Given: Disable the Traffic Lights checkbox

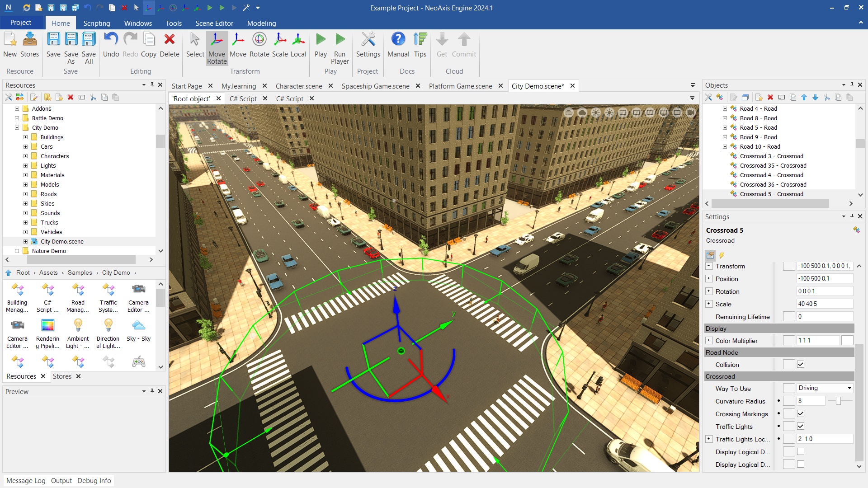Looking at the screenshot, I should click(x=801, y=427).
